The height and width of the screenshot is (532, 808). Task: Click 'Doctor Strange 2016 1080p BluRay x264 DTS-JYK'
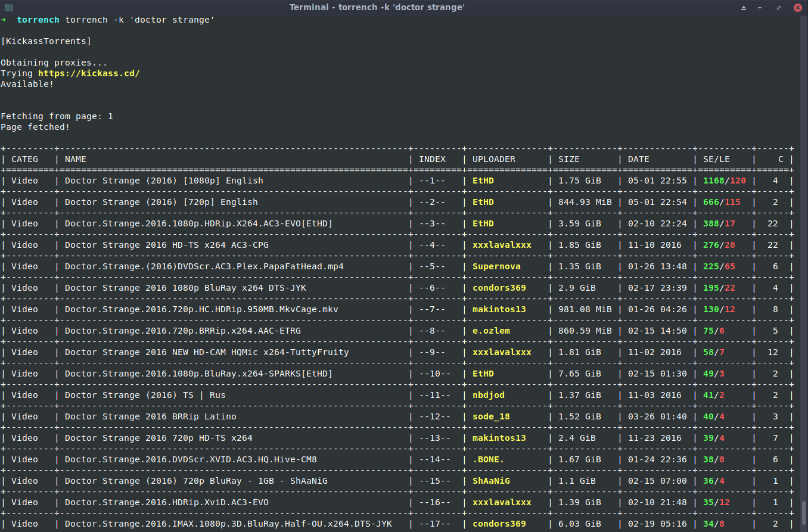coord(185,288)
